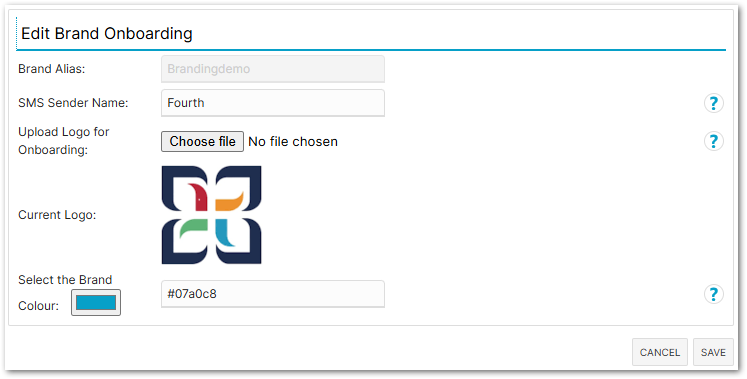Image resolution: width=747 pixels, height=379 pixels.
Task: Open help for SMS Sender Name
Action: pyautogui.click(x=713, y=103)
